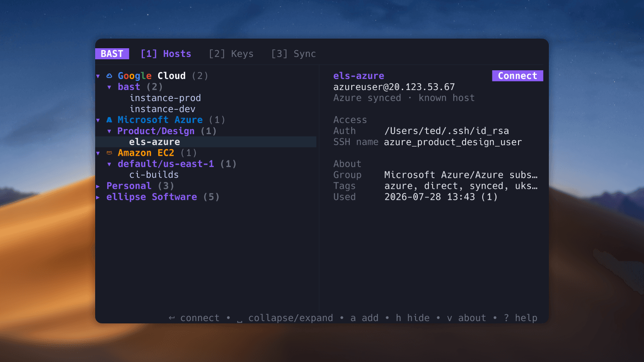Click the '? help' shortcut hint

click(521, 318)
